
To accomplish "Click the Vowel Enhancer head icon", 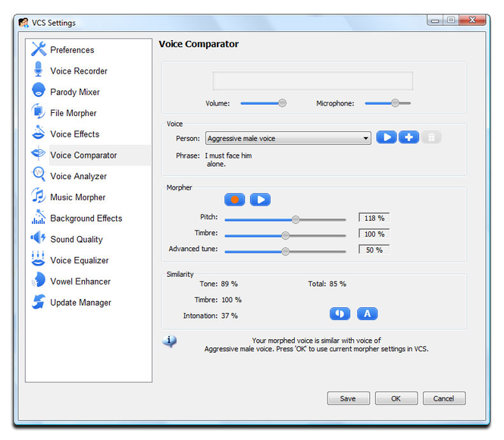I will [x=39, y=279].
